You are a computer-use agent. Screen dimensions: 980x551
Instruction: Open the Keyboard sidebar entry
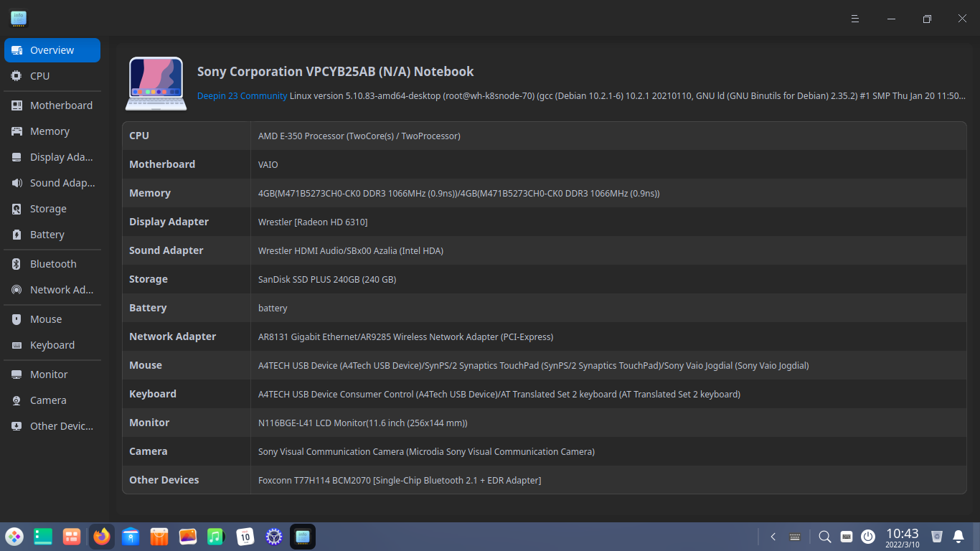(52, 345)
